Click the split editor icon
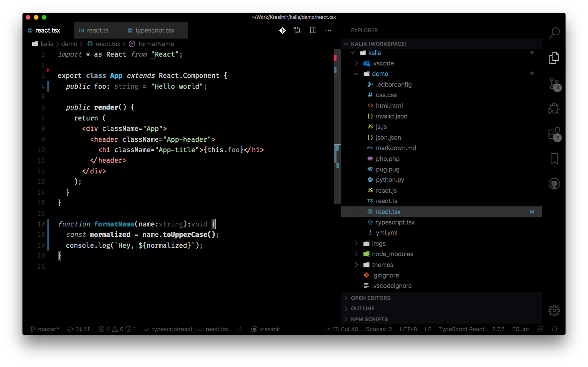 pyautogui.click(x=313, y=30)
